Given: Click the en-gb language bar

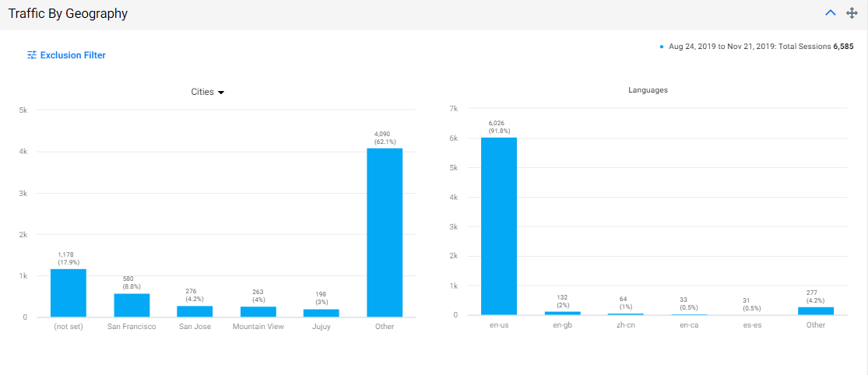Looking at the screenshot, I should (562, 314).
